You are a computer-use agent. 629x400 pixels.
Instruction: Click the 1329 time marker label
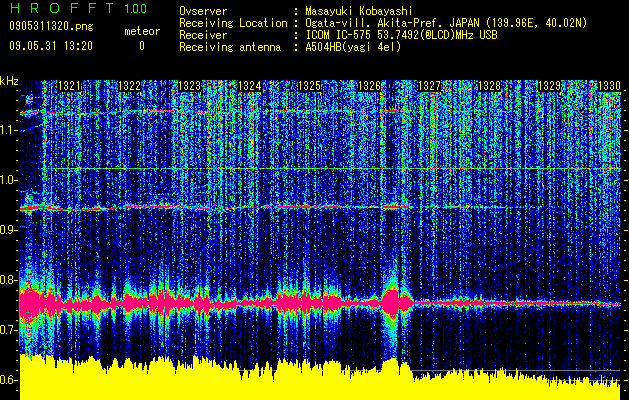pyautogui.click(x=549, y=86)
